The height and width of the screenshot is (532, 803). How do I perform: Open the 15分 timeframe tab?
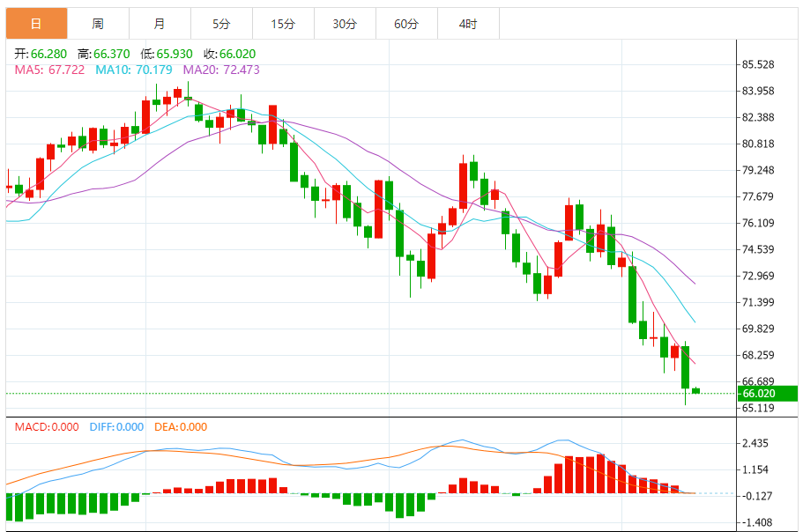pyautogui.click(x=283, y=24)
